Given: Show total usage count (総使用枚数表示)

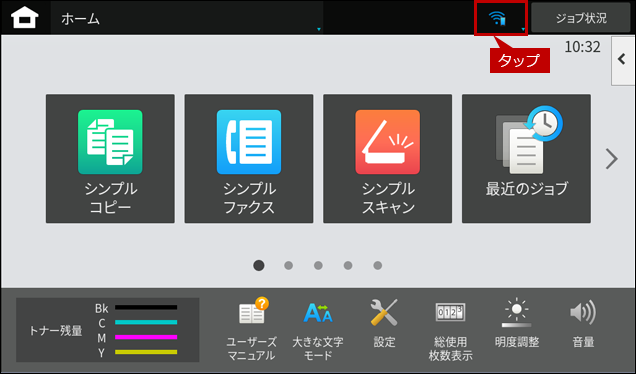Looking at the screenshot, I should pos(450,329).
